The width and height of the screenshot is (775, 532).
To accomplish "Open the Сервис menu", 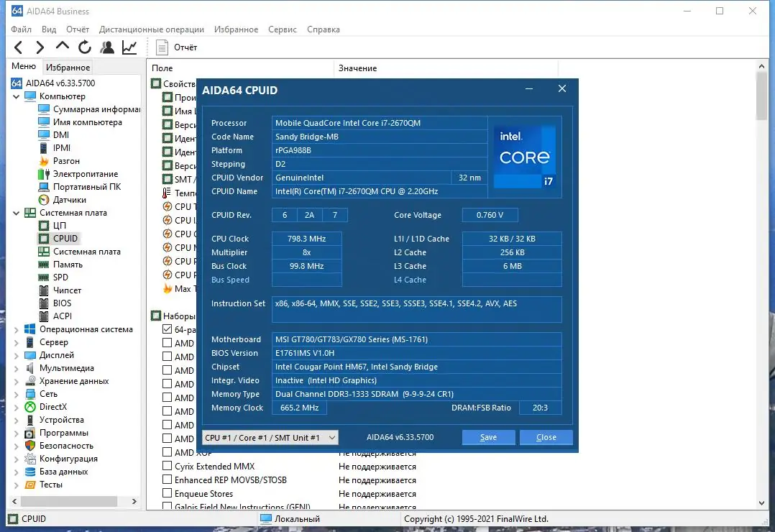I will tap(282, 29).
